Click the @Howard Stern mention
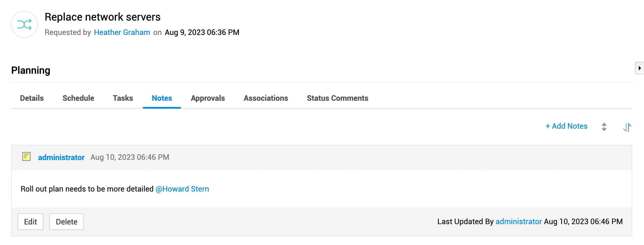 pyautogui.click(x=182, y=189)
